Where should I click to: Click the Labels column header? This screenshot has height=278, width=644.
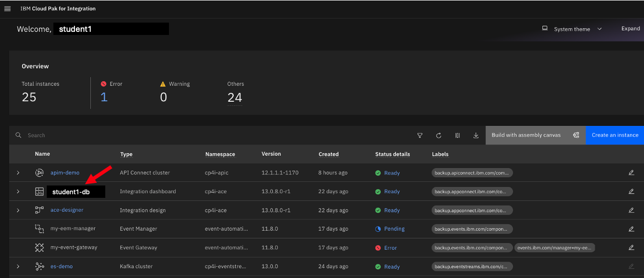coord(440,154)
